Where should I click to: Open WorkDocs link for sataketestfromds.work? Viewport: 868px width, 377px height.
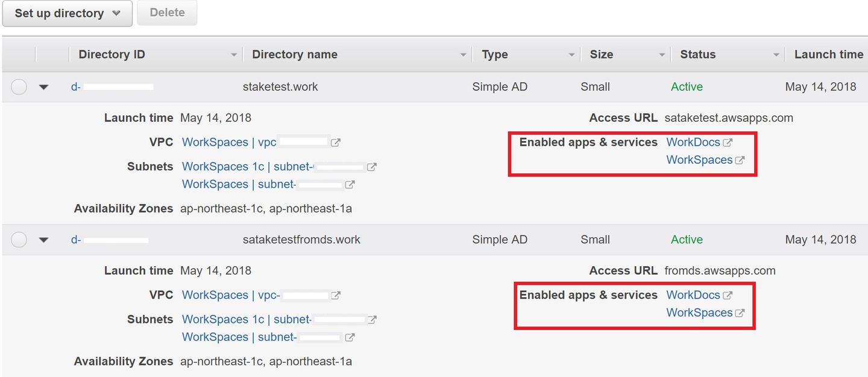pyautogui.click(x=693, y=295)
